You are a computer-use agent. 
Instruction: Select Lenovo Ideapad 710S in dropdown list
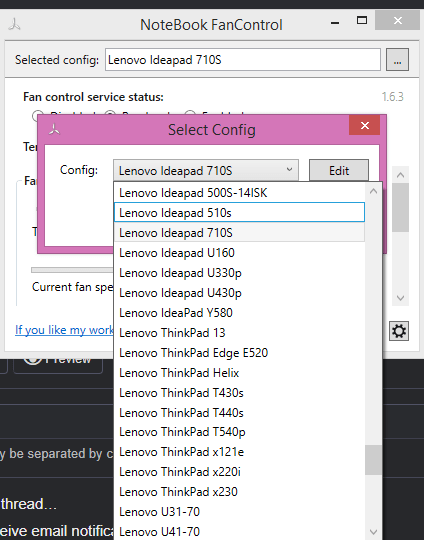tap(239, 232)
